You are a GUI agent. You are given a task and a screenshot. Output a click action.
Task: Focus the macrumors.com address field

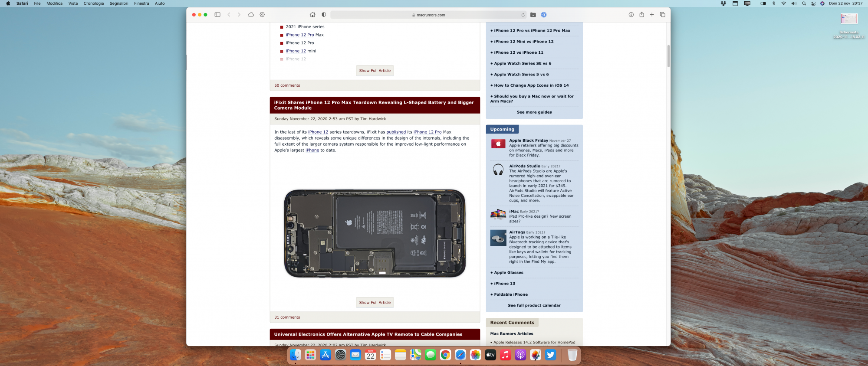pyautogui.click(x=428, y=15)
